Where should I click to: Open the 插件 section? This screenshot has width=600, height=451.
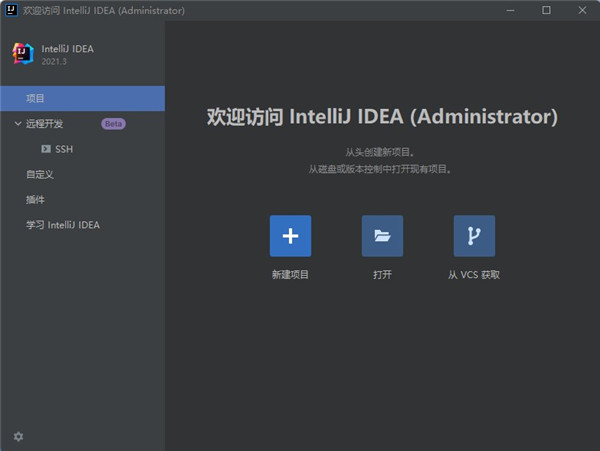35,199
